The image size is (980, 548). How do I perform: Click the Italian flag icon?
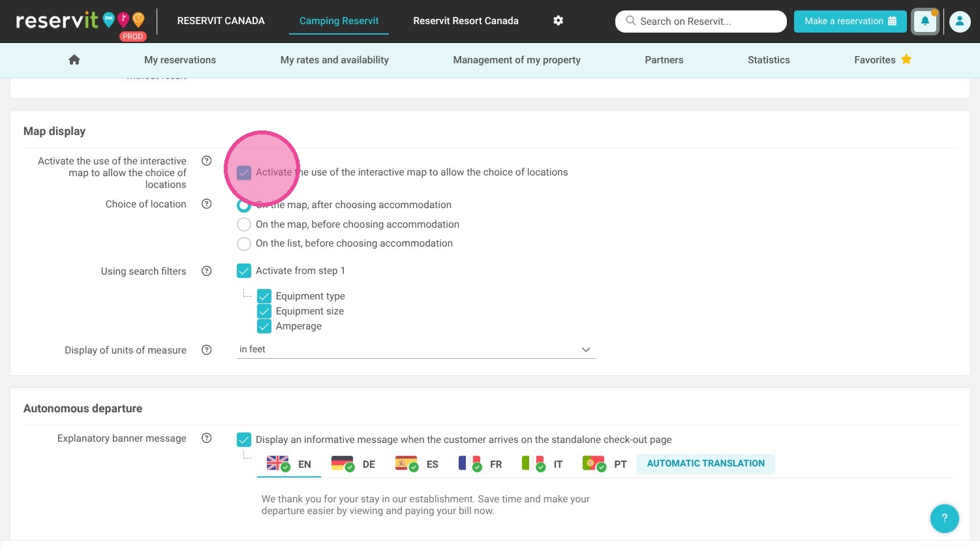pyautogui.click(x=534, y=463)
